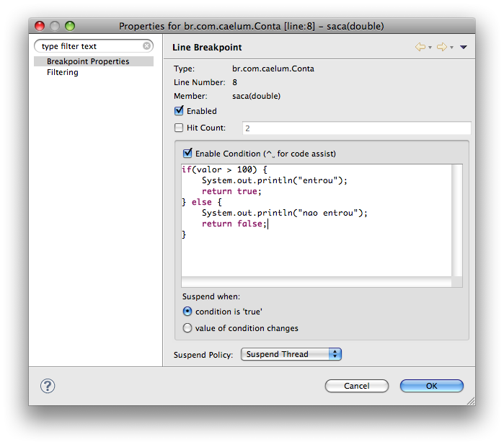This screenshot has height=445, width=504.
Task: Expand the back history dropdown arrow
Action: [430, 48]
